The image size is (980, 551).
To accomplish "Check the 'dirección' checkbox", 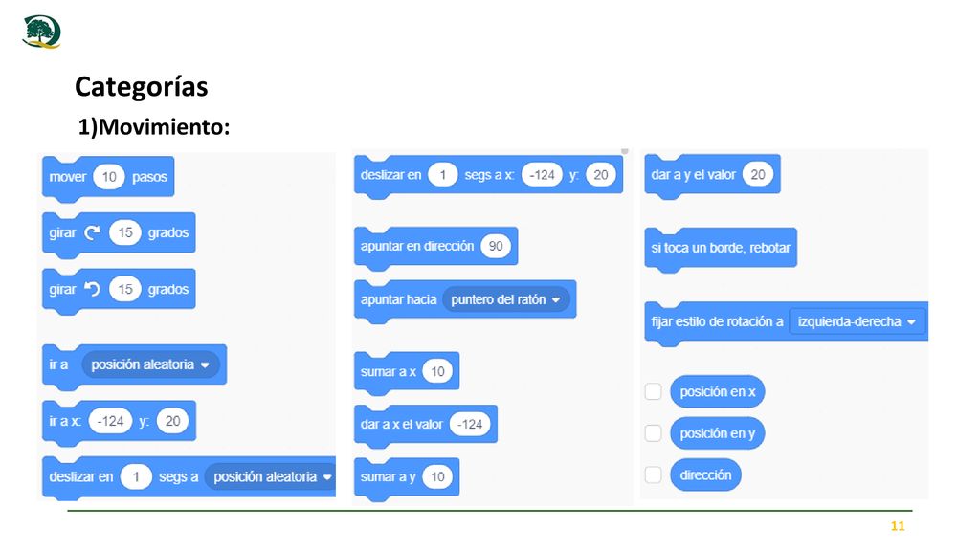I will tap(653, 474).
